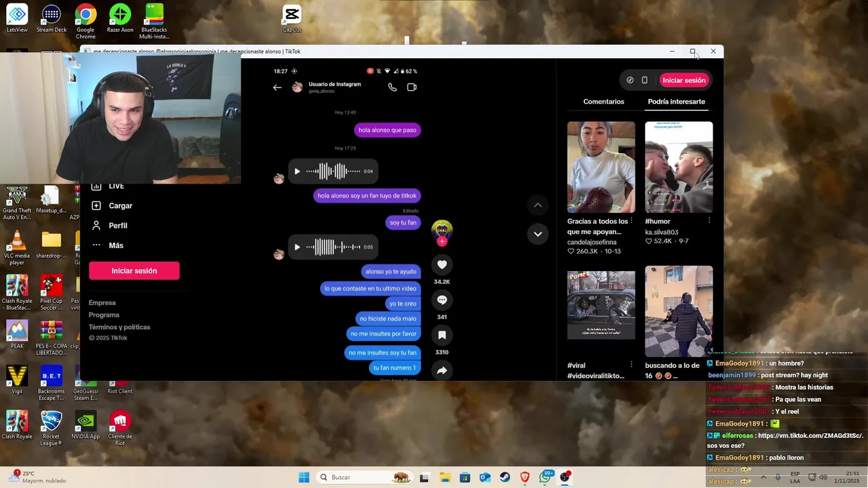
Task: Open the Google Chrome desktop shortcut
Action: [x=85, y=20]
